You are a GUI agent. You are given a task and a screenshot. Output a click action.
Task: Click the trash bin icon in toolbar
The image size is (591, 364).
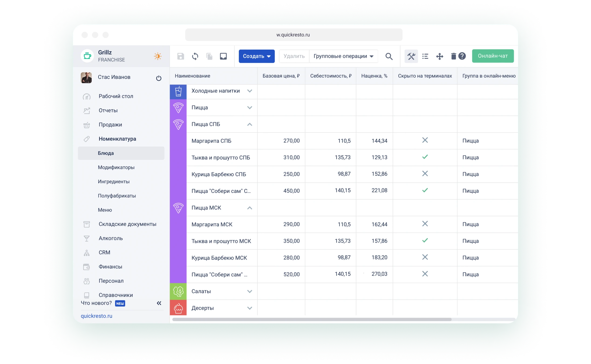453,56
